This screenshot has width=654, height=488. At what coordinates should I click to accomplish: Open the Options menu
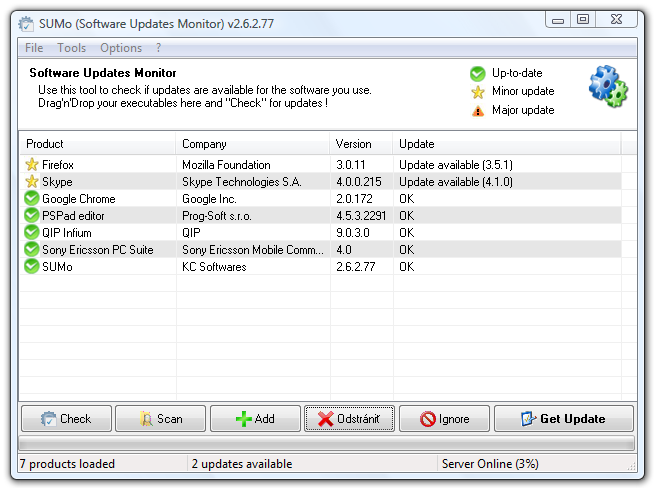[x=121, y=48]
